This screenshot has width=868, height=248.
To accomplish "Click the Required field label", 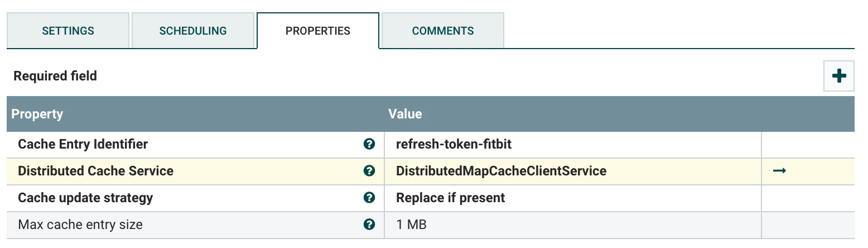I will tap(55, 76).
